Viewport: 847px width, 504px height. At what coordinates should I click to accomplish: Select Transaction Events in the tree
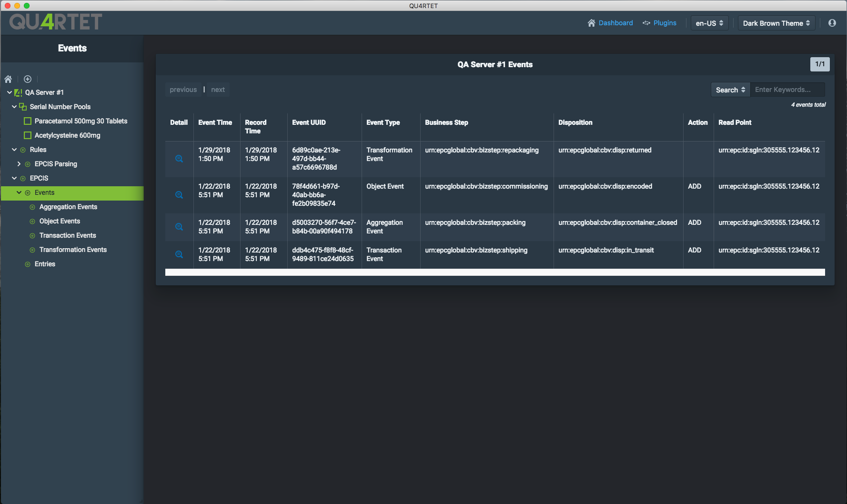68,235
